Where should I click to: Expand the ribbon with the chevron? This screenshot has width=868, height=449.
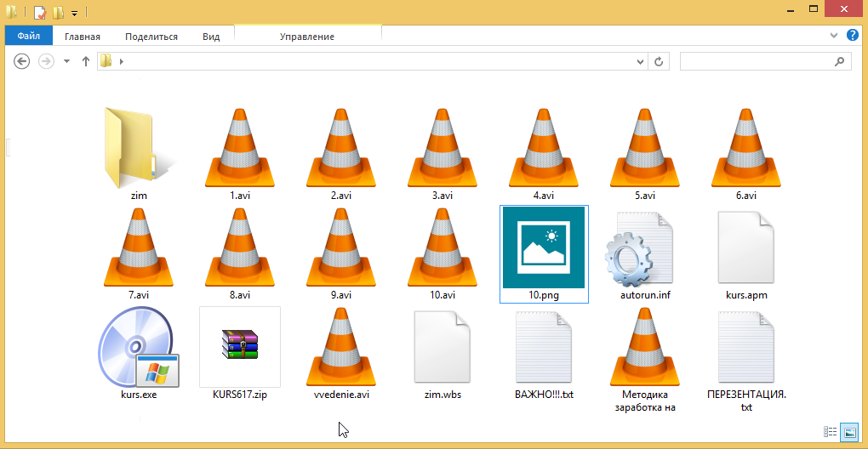[x=835, y=36]
